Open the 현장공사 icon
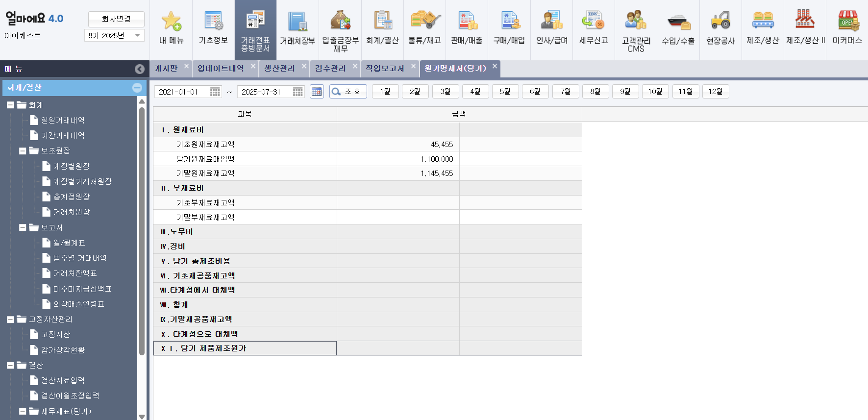 pyautogui.click(x=720, y=21)
